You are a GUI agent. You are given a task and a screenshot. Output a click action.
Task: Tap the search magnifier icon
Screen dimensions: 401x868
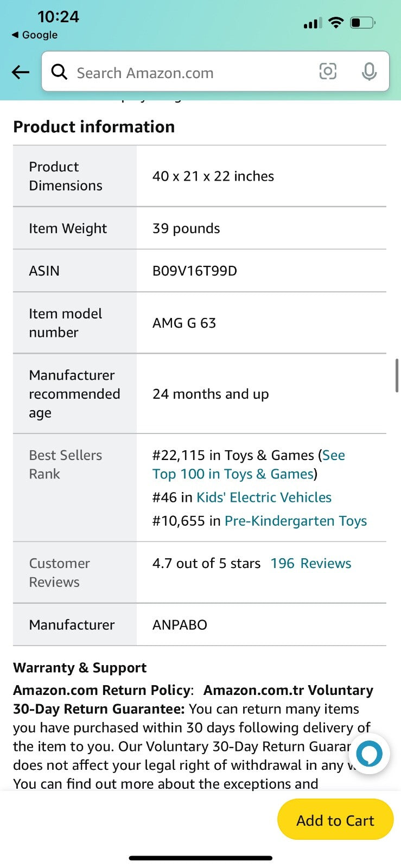[x=59, y=72]
